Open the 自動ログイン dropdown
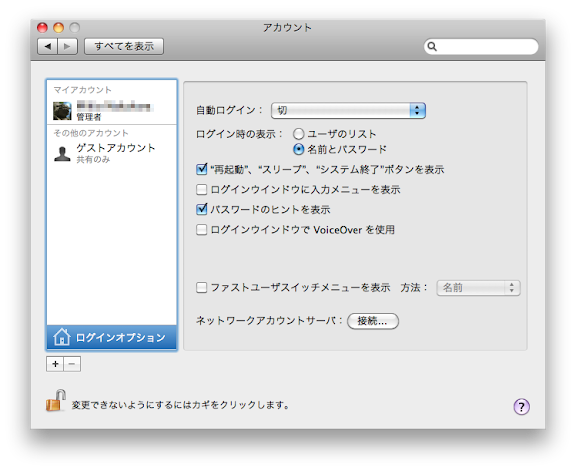 348,110
